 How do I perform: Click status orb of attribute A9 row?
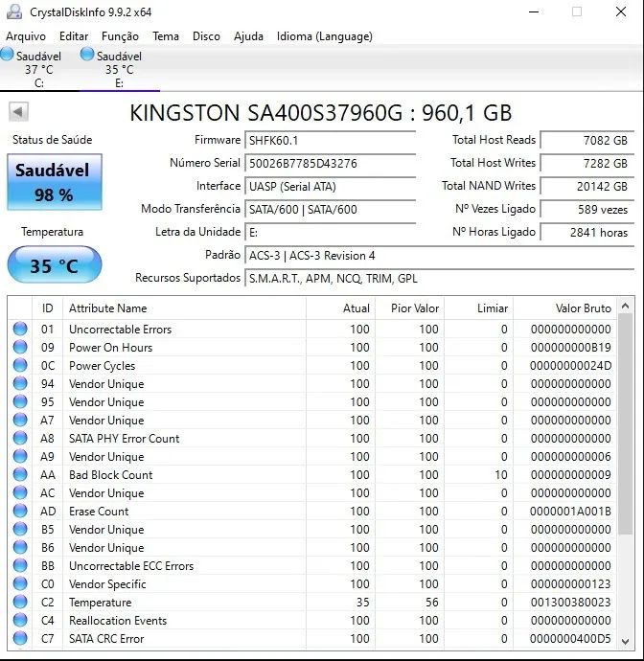20,456
